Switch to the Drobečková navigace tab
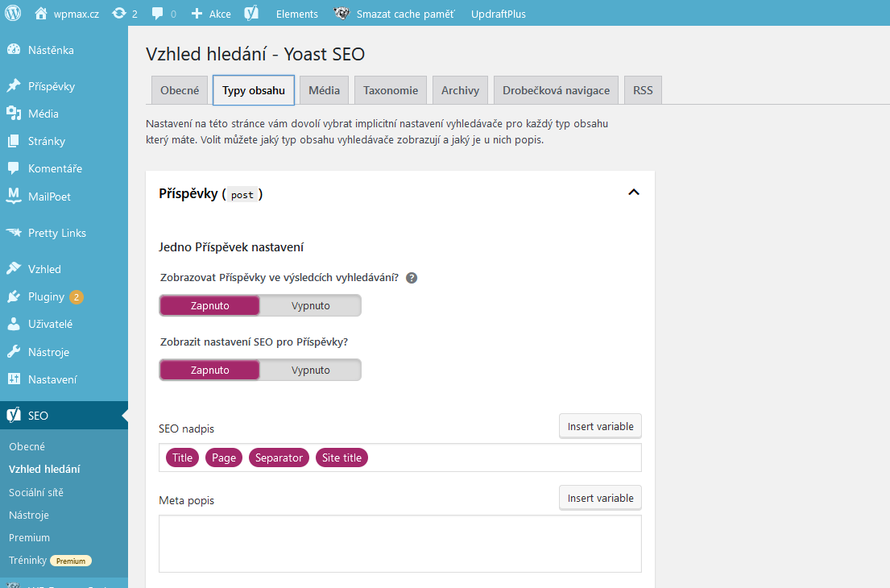This screenshot has width=890, height=588. coord(556,90)
